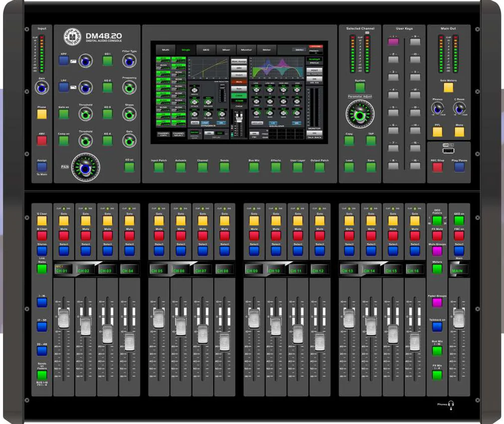Screen dimensions: 504x424
Task: Select channel CH 09
Action: (254, 251)
